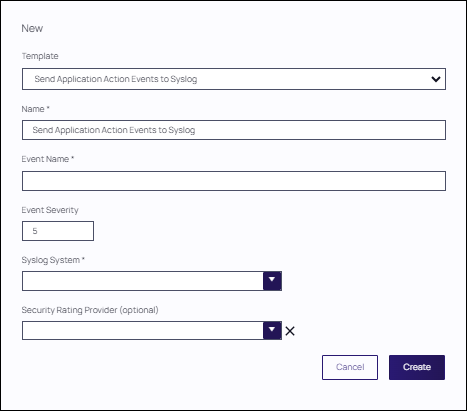The width and height of the screenshot is (467, 411).
Task: Click inside the Security Rating Provider combo field
Action: click(143, 331)
